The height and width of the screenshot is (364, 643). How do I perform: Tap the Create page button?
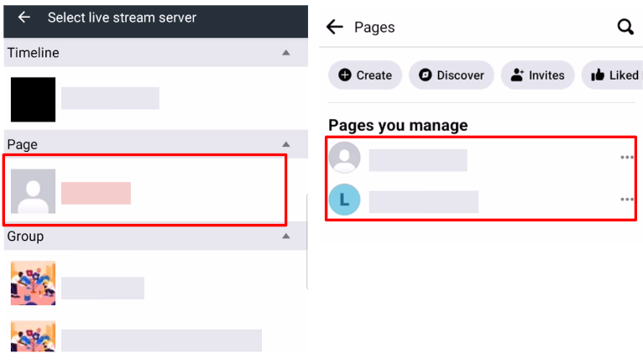pyautogui.click(x=365, y=75)
